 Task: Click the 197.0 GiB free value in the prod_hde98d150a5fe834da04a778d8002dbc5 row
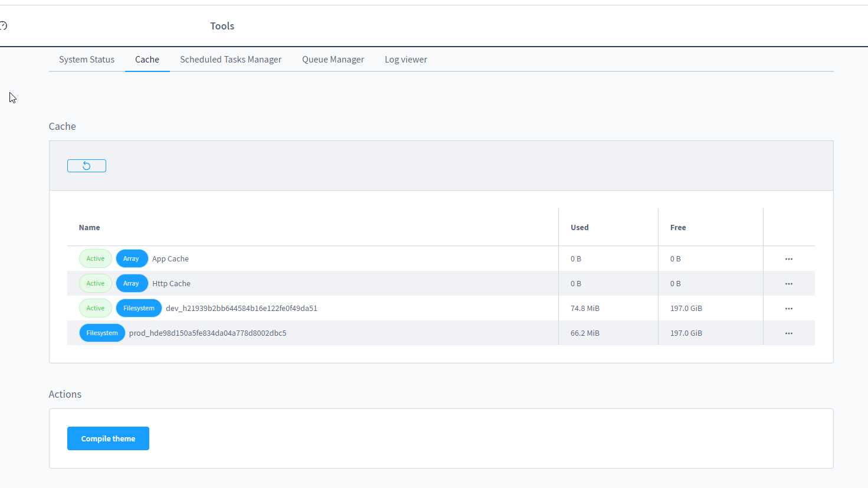[686, 333]
